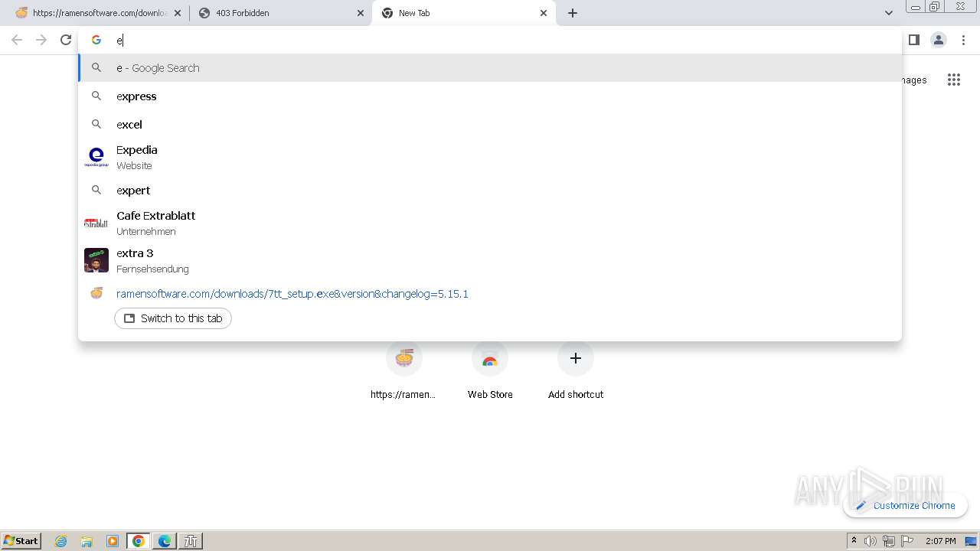
Task: Expand the tab search chevron
Action: coord(889,13)
